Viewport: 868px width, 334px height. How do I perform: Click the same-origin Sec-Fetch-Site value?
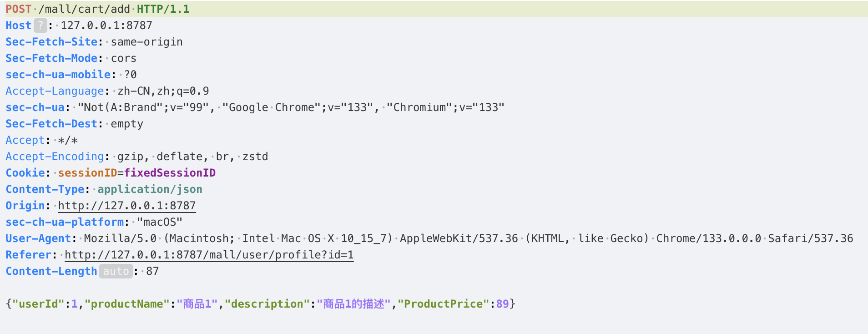pos(146,42)
